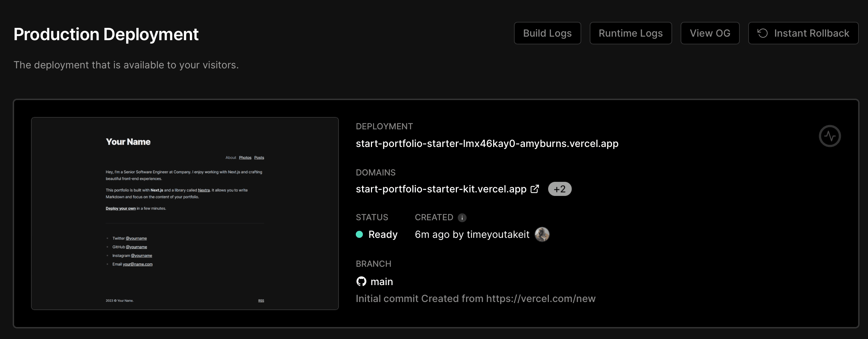The width and height of the screenshot is (868, 339).
Task: Open the Runtime Logs
Action: click(x=631, y=33)
